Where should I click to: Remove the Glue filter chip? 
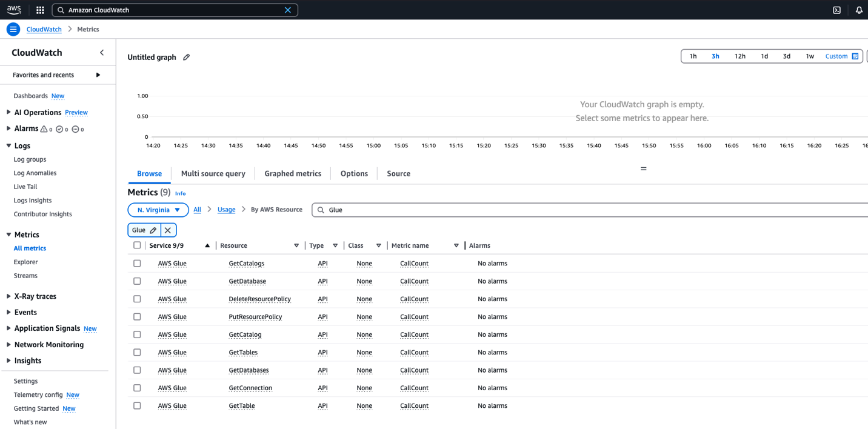click(x=168, y=230)
